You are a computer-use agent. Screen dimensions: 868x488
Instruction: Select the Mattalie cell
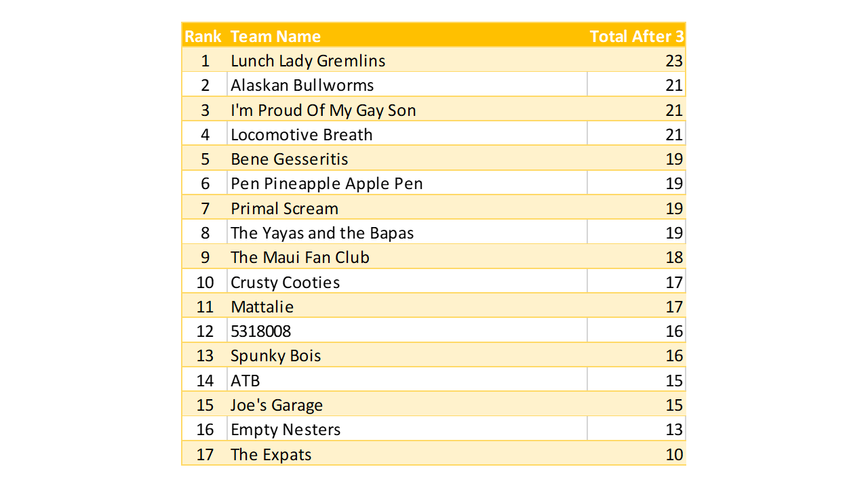(x=262, y=307)
